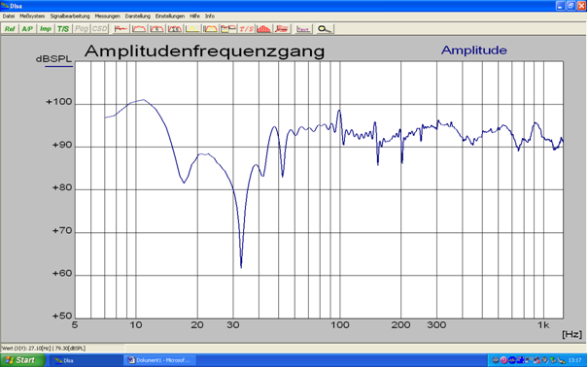Screen dimensions: 588x368
Task: Click the green T/S toolbar button
Action: [63, 29]
